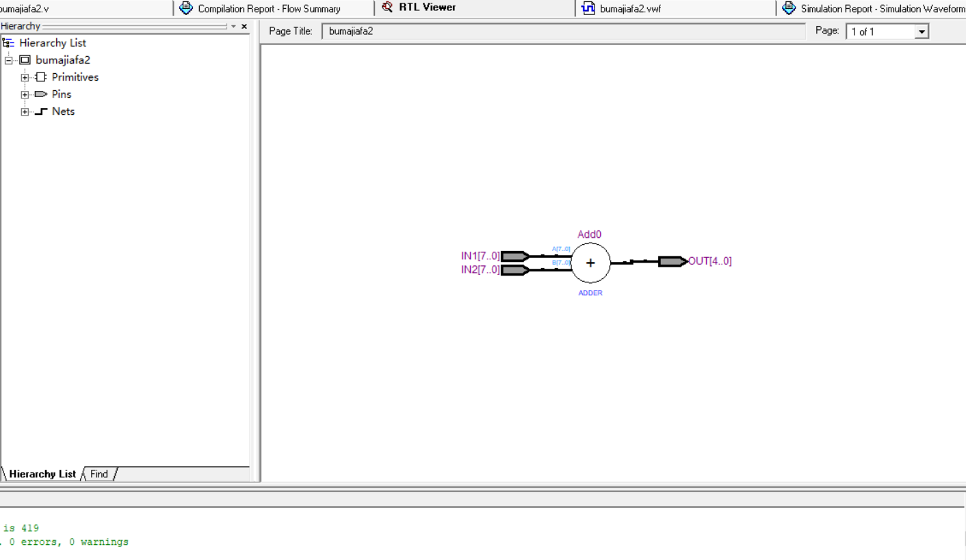Select Nets in the hierarchy tree
Viewport: 966px width, 560px height.
(63, 111)
